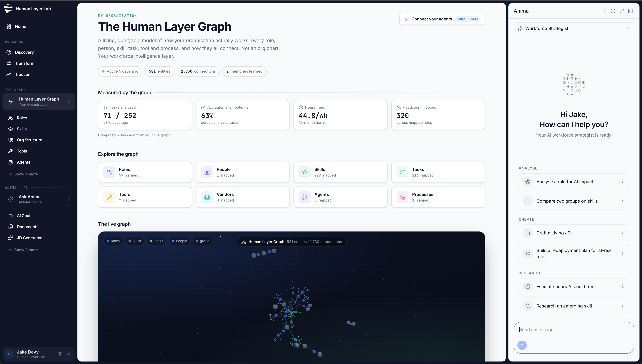Open the Roles card icon in Explore
This screenshot has width=642, height=364.
coord(109,172)
